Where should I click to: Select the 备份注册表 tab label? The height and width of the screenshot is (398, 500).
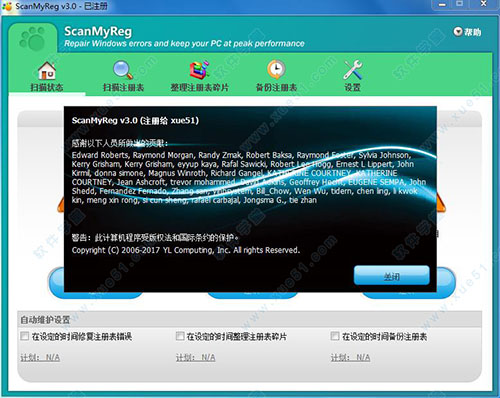pyautogui.click(x=276, y=87)
